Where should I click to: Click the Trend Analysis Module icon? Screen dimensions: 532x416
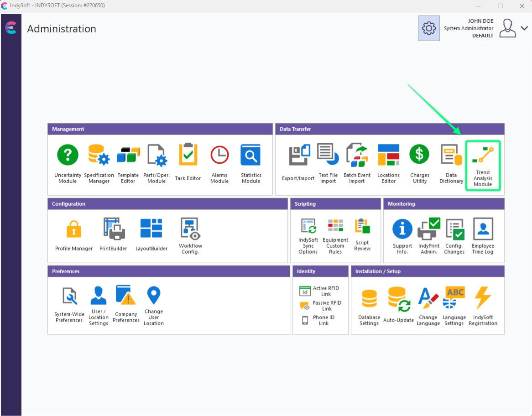483,156
